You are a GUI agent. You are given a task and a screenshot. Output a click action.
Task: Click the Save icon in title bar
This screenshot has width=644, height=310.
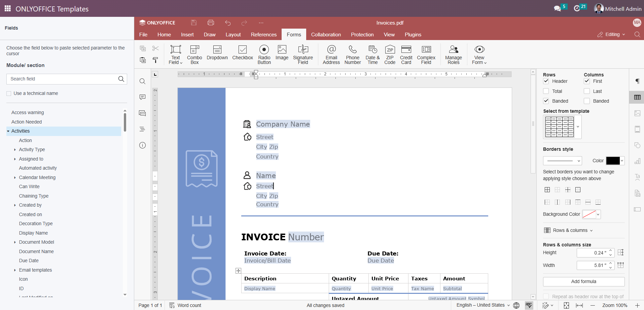point(194,23)
